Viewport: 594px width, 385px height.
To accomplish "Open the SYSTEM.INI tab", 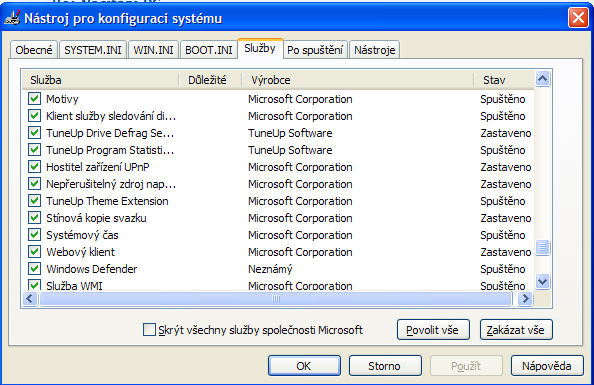I will click(93, 50).
